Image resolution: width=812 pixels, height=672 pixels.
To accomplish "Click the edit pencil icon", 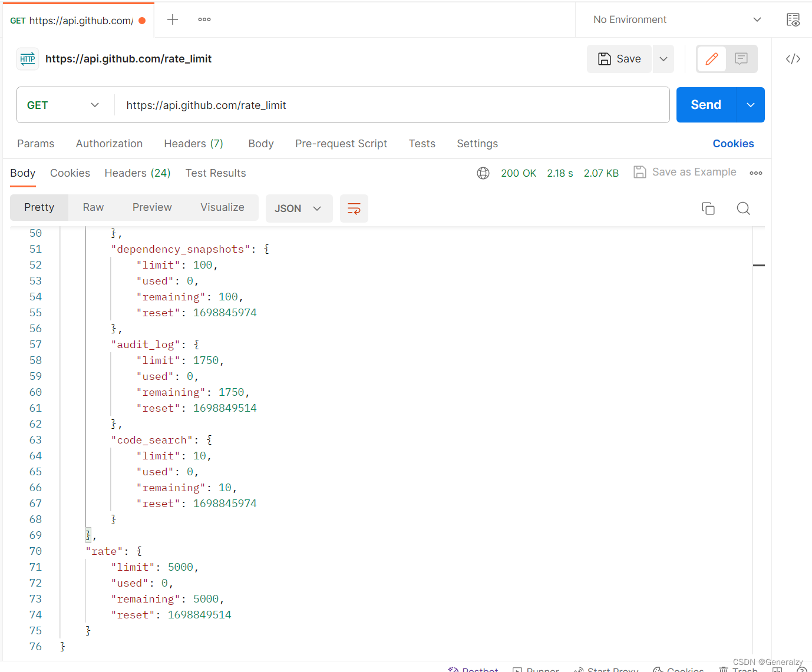I will [712, 59].
